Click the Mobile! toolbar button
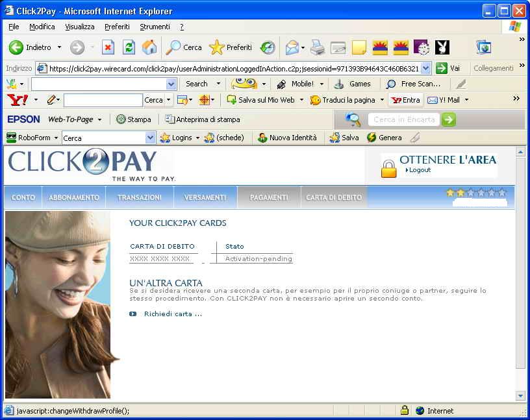The height and width of the screenshot is (420, 530). [x=296, y=84]
